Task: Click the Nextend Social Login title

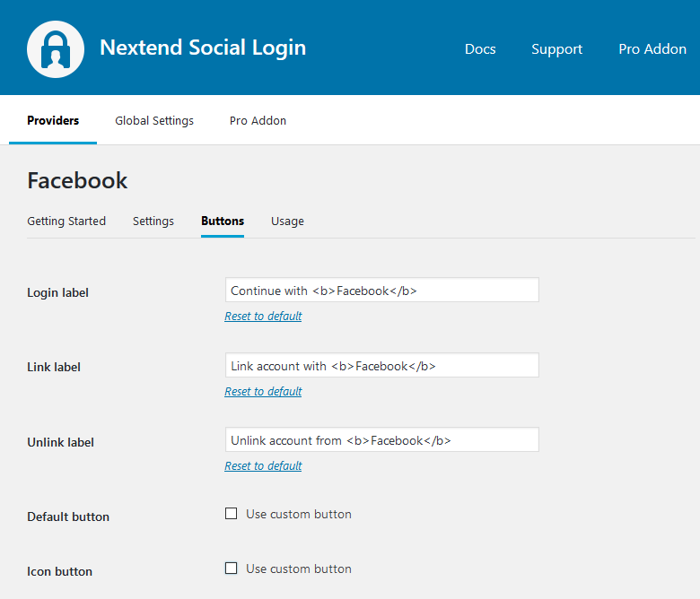Action: [203, 48]
